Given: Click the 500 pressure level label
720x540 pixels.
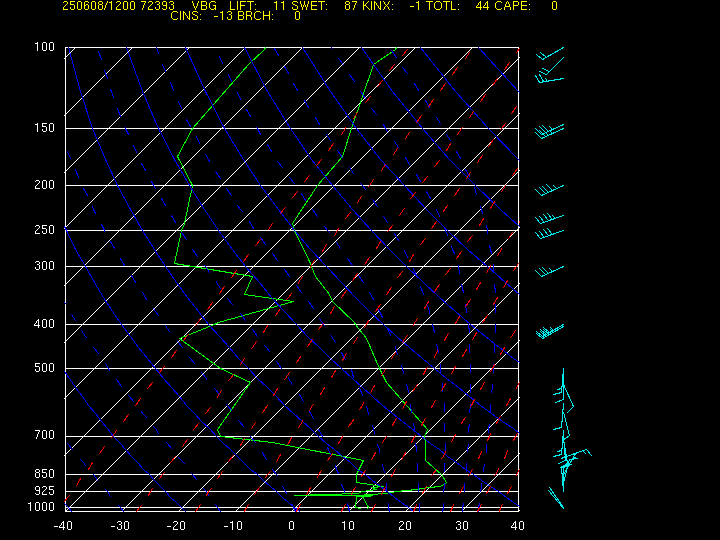Looking at the screenshot, I should tap(45, 368).
